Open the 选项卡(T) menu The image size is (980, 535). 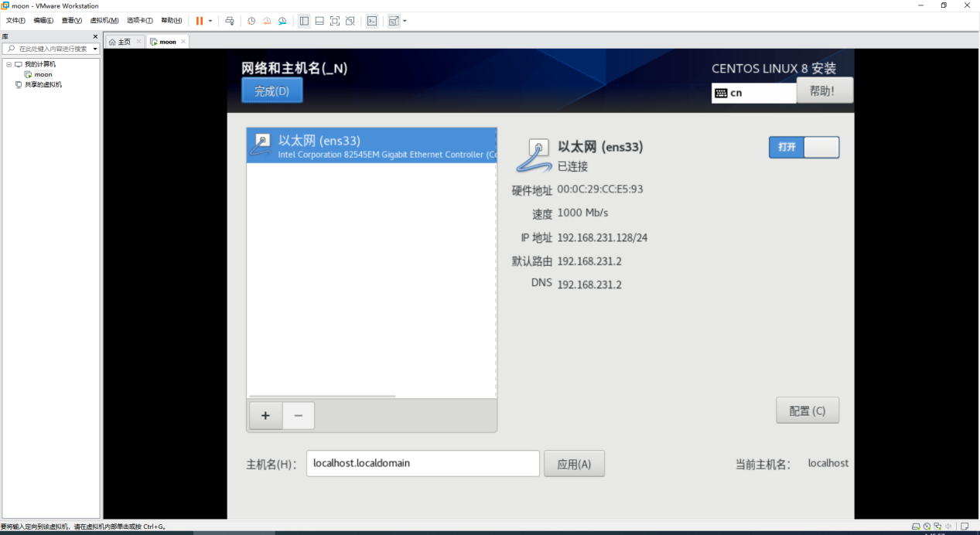[140, 21]
